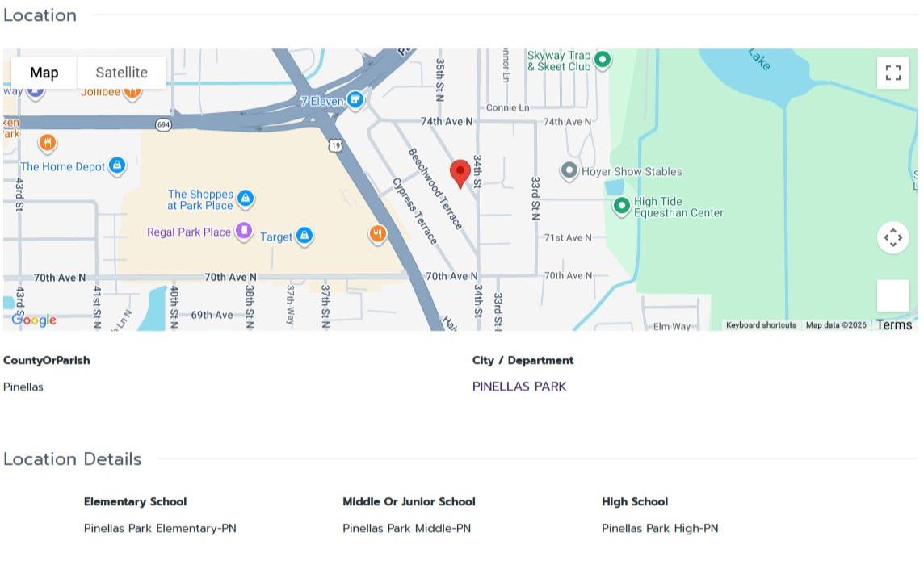Select the Jollibee restaurant marker
Image resolution: width=924 pixels, height=582 pixels.
133,91
